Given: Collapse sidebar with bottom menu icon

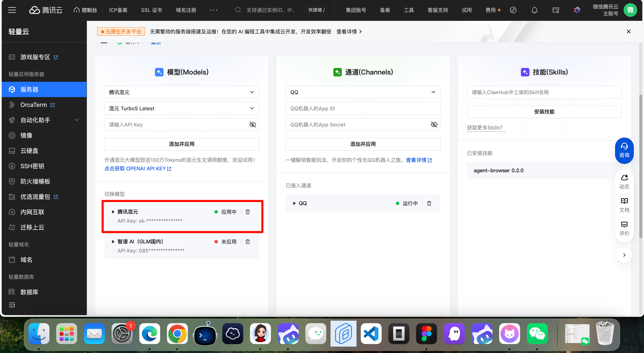Looking at the screenshot, I should (x=12, y=305).
